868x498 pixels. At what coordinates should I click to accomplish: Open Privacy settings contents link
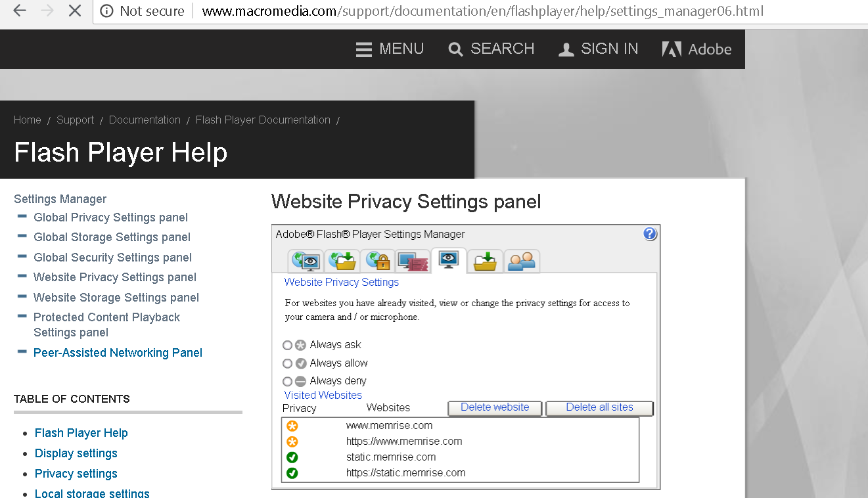pos(76,474)
